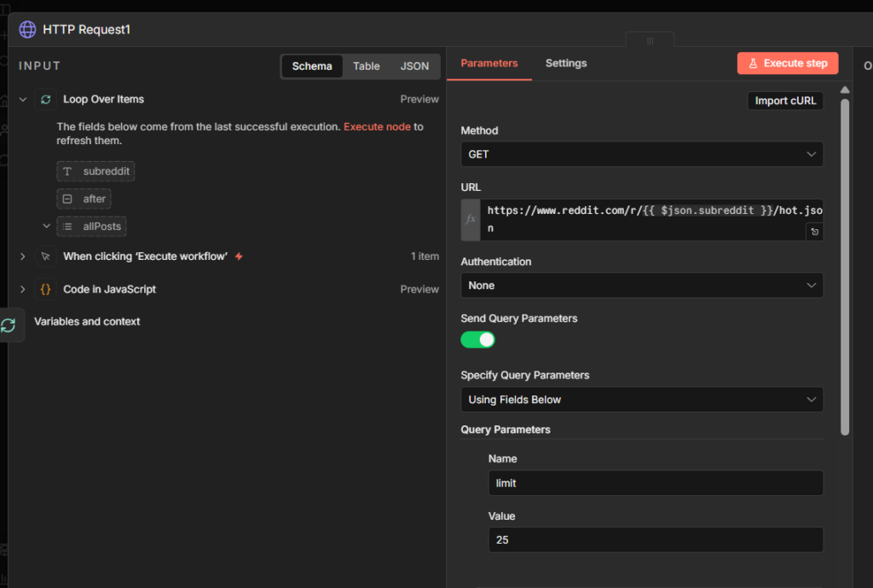Open the expression editor from the URL field
This screenshot has width=873, height=588.
(x=814, y=231)
